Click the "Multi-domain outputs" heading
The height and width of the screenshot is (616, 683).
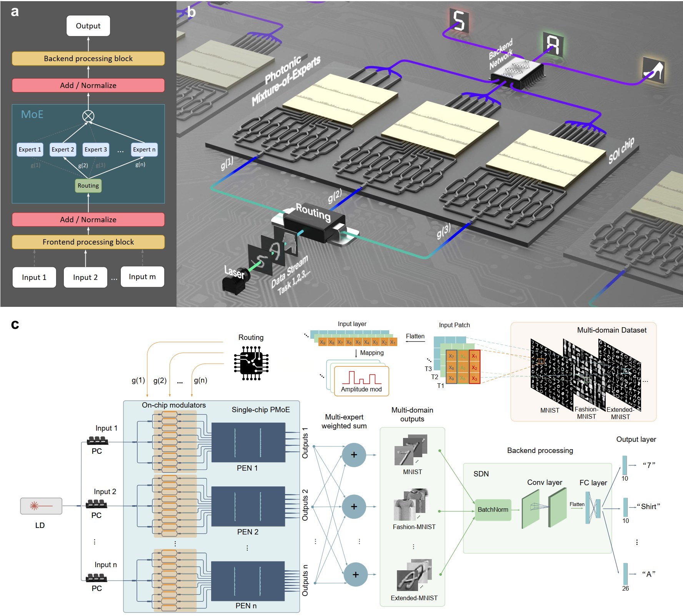(412, 415)
